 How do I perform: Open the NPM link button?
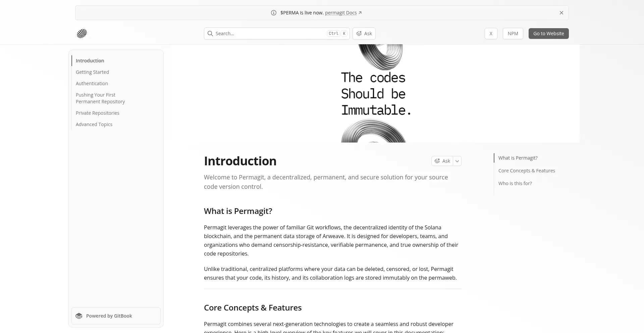pos(513,34)
